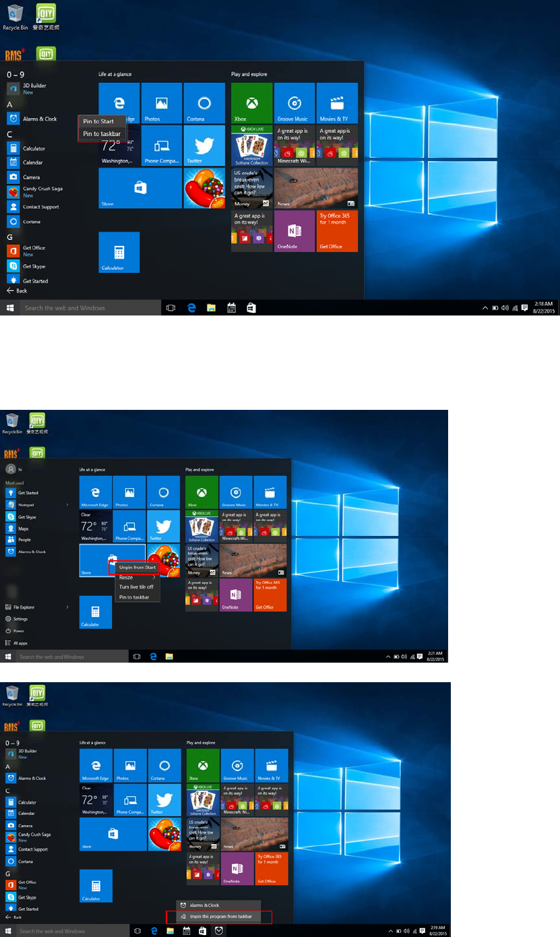This screenshot has width=560, height=937.
Task: Click Edge taskbar icon in the 2:21 AM screenshot
Action: [x=153, y=656]
